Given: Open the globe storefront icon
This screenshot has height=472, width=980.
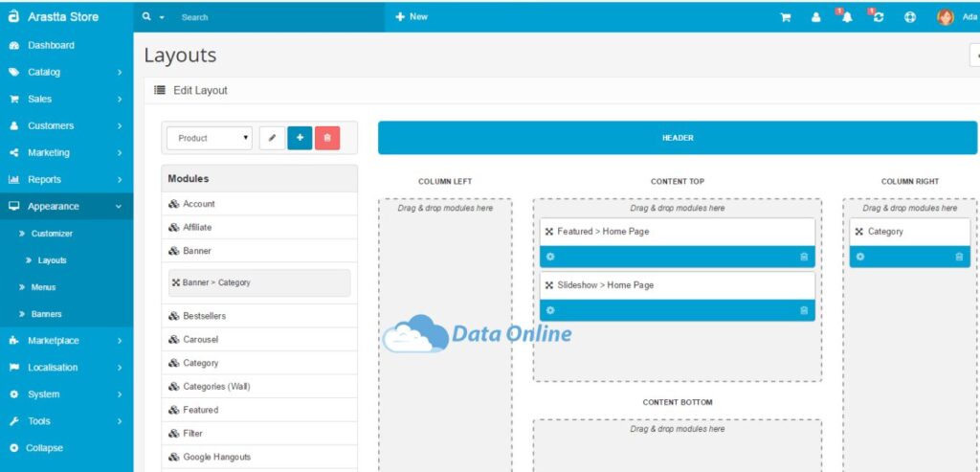Looking at the screenshot, I should [910, 17].
